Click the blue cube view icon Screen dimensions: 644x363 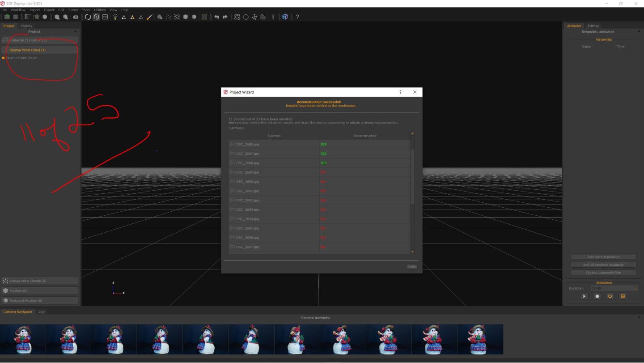click(x=285, y=17)
